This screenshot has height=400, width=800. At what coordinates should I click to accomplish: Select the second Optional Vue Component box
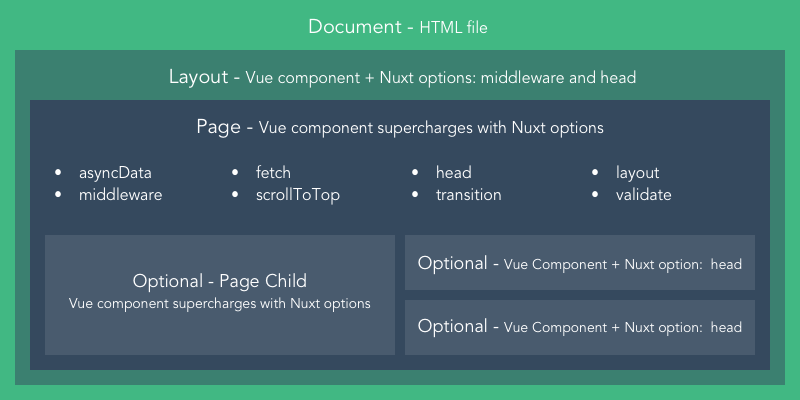(579, 326)
